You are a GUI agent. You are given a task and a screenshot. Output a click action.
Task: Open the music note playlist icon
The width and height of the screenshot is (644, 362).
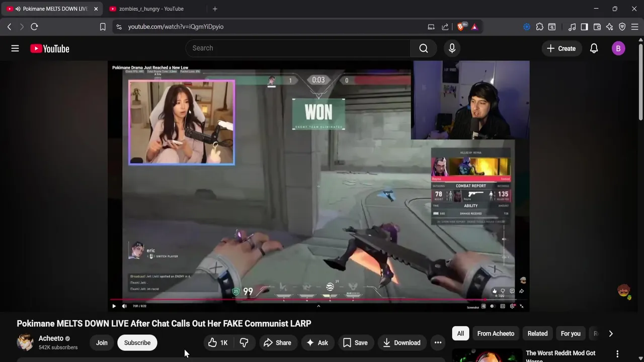click(572, 27)
